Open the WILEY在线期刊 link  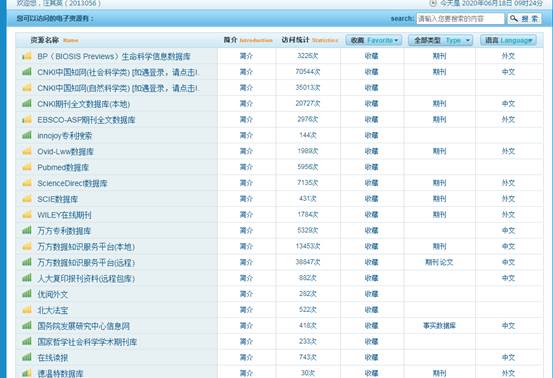[64, 215]
